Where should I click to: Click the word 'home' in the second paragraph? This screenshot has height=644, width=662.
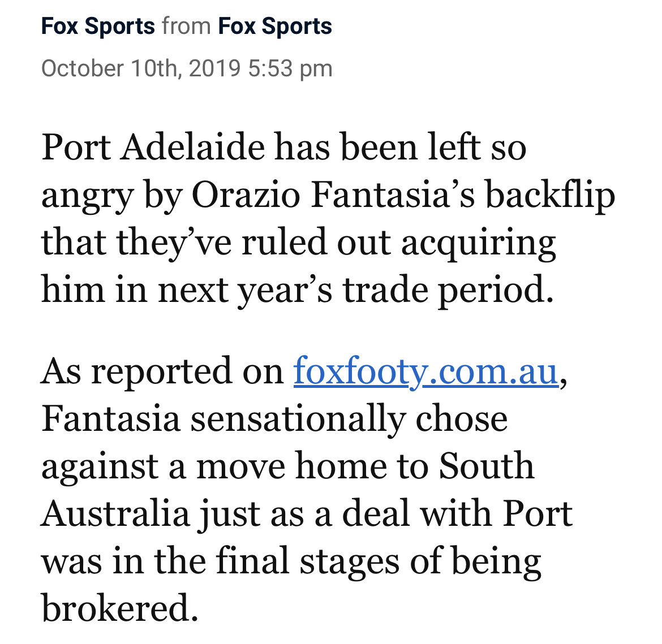(341, 466)
